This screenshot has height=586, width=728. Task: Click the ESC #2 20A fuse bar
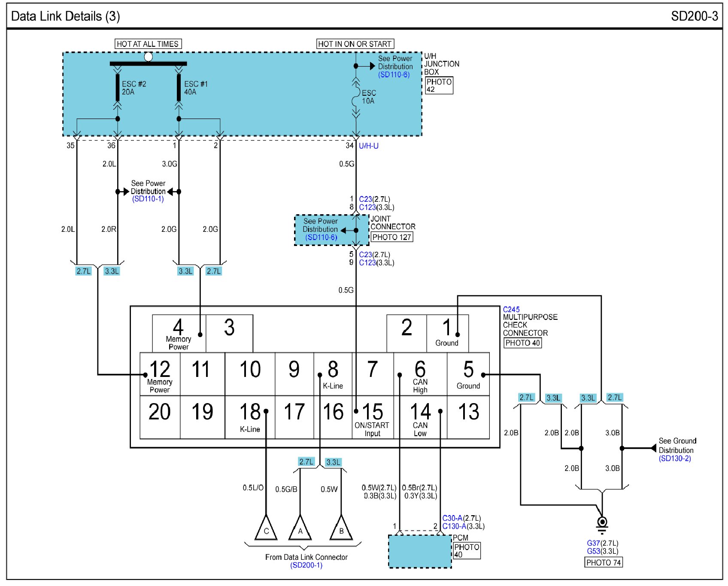coord(118,88)
